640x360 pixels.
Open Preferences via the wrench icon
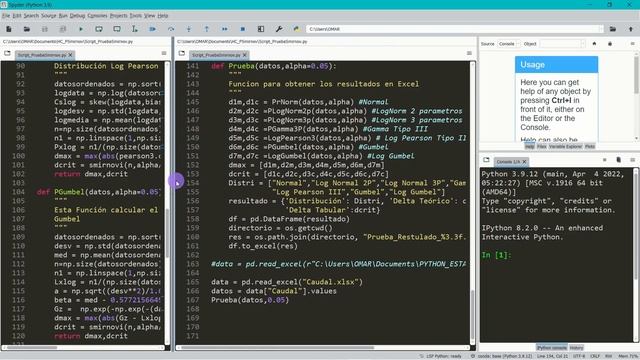[279, 29]
